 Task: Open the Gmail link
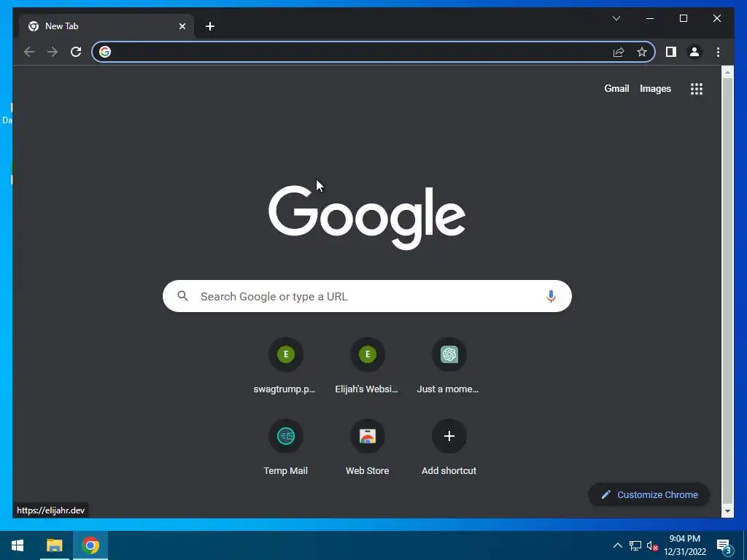coord(616,88)
